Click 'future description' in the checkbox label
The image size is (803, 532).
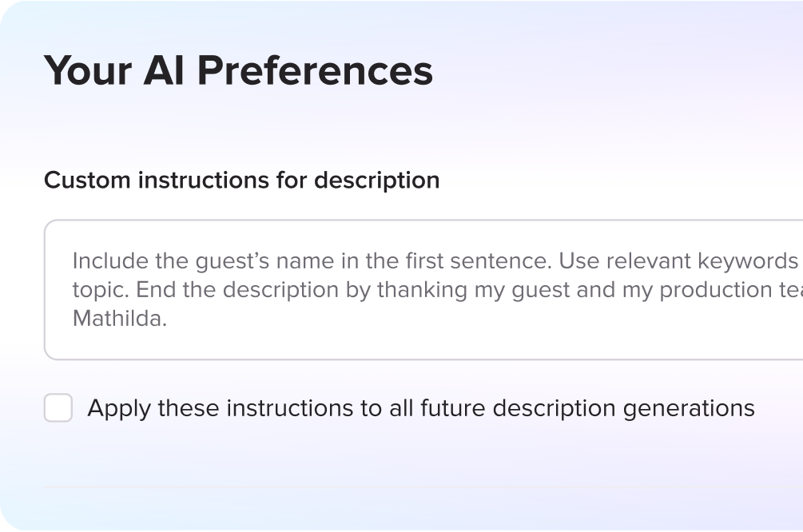click(518, 409)
